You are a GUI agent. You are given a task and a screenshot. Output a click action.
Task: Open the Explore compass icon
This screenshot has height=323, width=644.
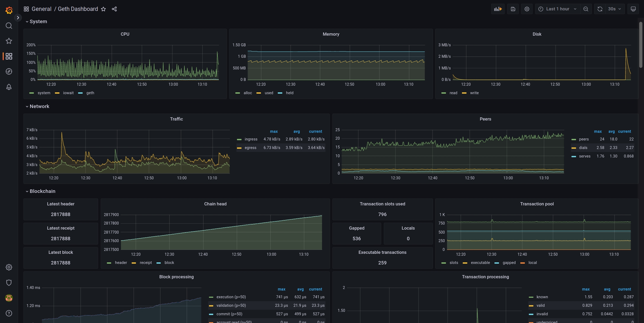click(9, 71)
